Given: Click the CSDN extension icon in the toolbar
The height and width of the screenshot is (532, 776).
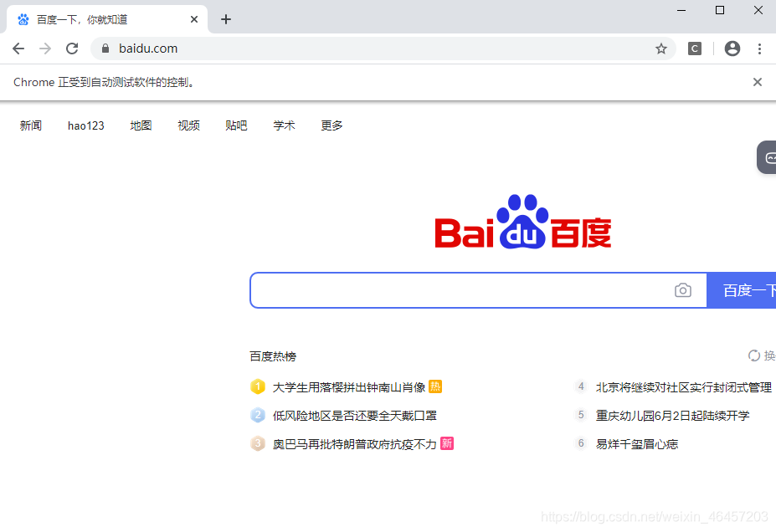Looking at the screenshot, I should coord(694,49).
